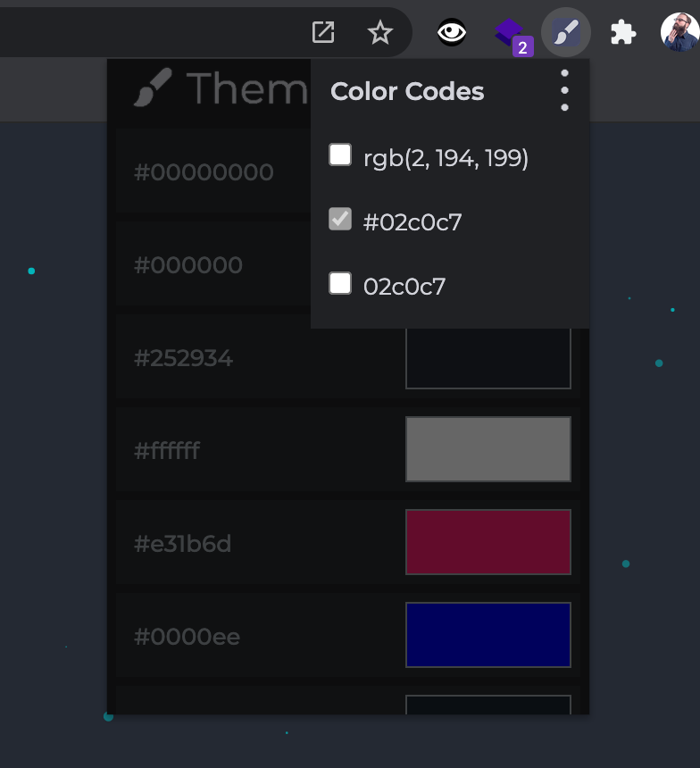This screenshot has width=700, height=768.
Task: Toggle the paintbrush theme extension icon
Action: (566, 32)
